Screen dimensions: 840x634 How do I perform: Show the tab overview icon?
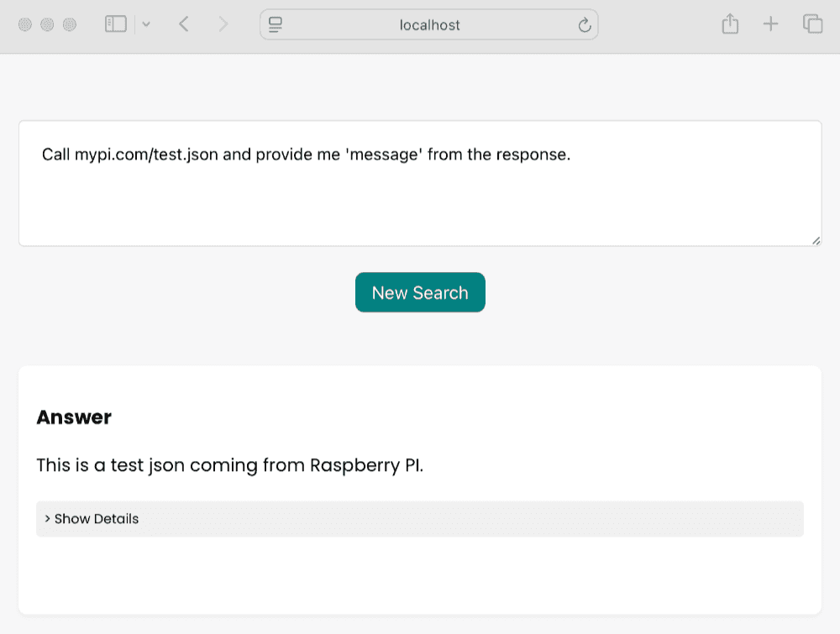pyautogui.click(x=812, y=24)
